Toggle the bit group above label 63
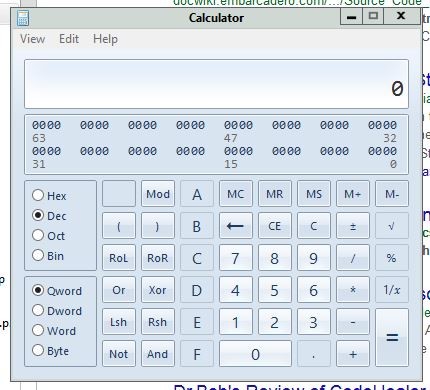 click(47, 125)
